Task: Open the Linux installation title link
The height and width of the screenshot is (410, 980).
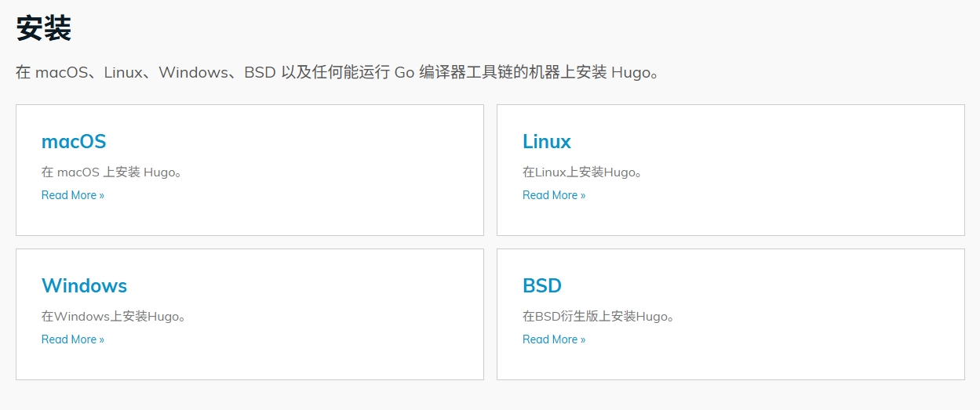Action: (546, 142)
